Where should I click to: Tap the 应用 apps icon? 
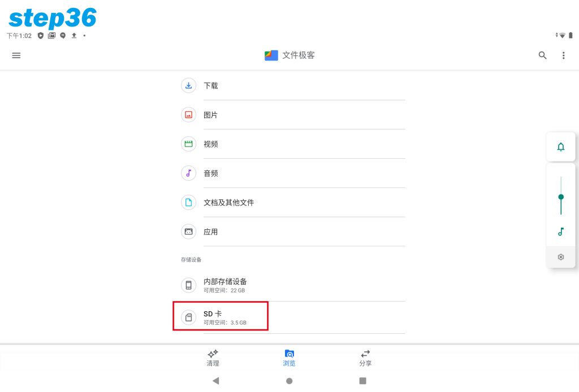click(188, 232)
